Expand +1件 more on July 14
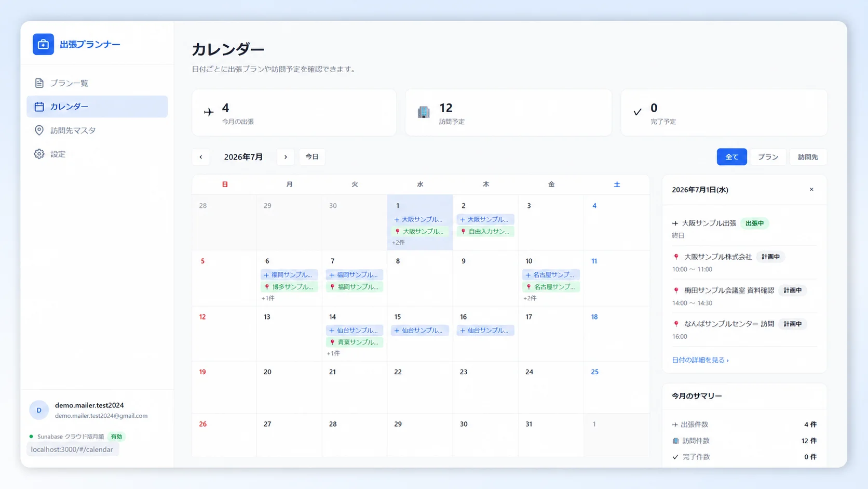Image resolution: width=868 pixels, height=489 pixels. [x=333, y=353]
